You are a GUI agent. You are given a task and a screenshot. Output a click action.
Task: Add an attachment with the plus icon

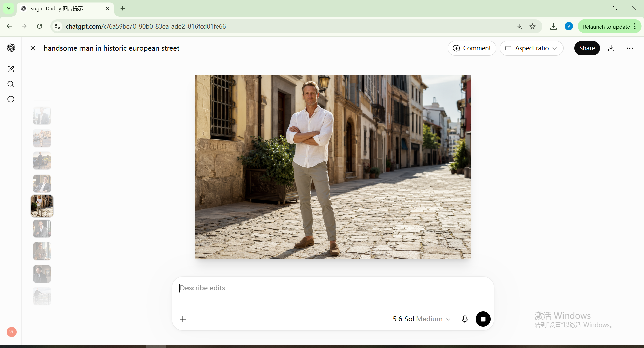tap(183, 319)
